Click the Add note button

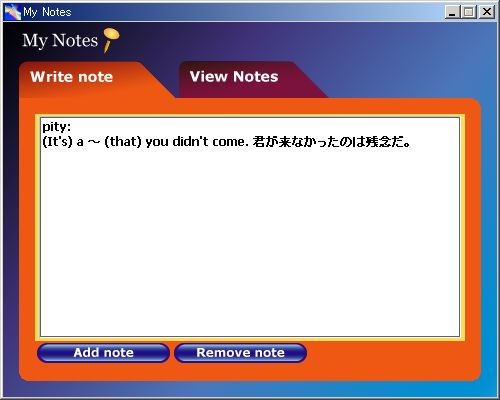coord(103,353)
